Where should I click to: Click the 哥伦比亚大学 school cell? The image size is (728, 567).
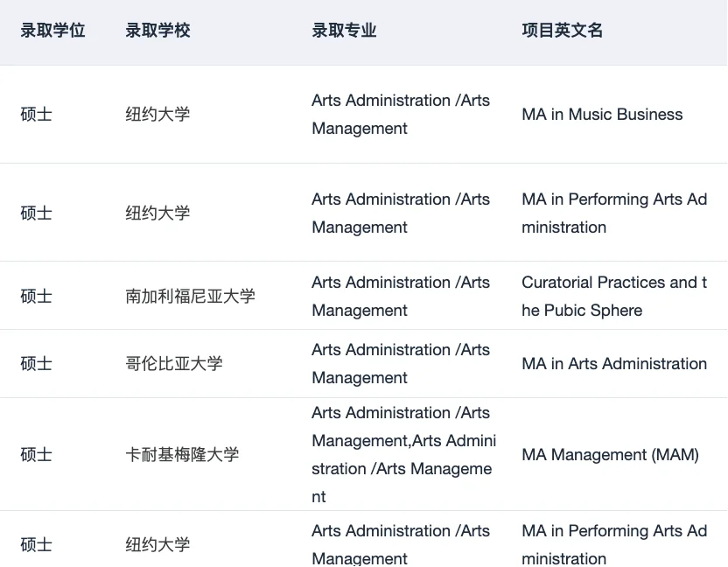[173, 364]
